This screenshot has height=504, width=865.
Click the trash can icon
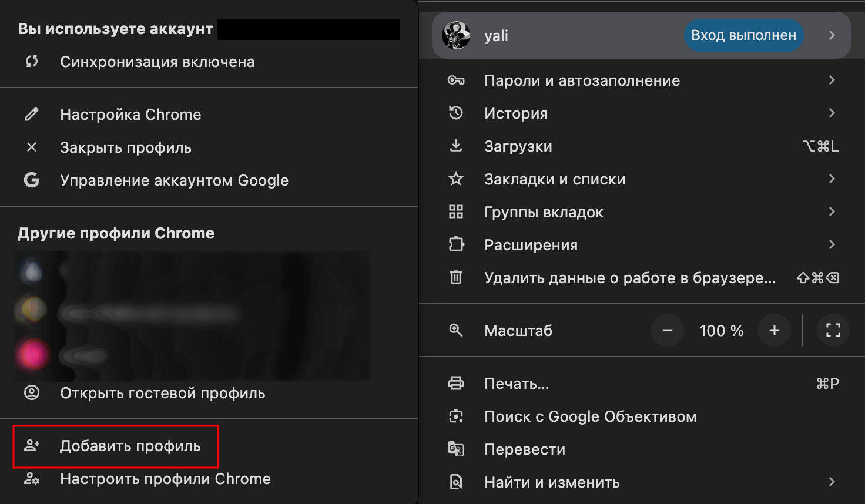[456, 277]
